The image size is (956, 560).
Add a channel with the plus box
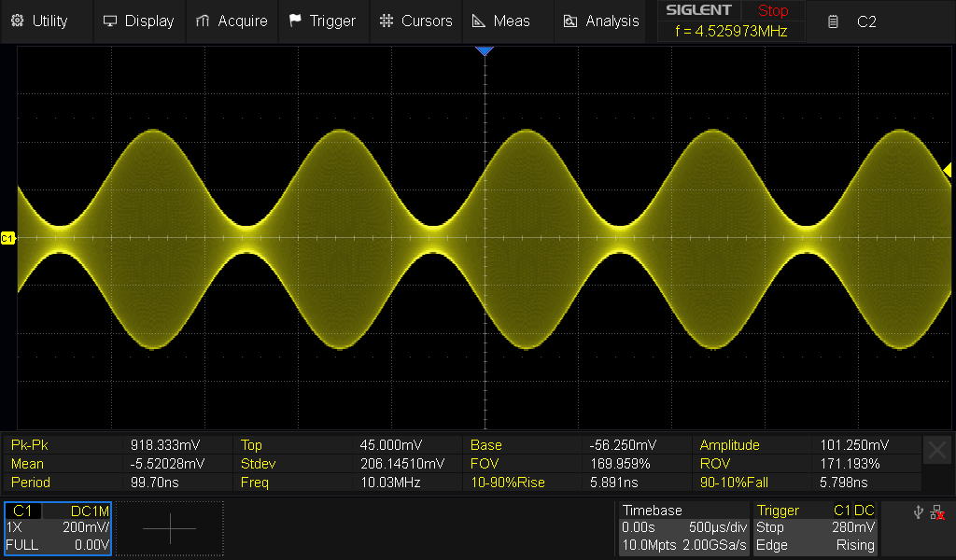point(170,528)
